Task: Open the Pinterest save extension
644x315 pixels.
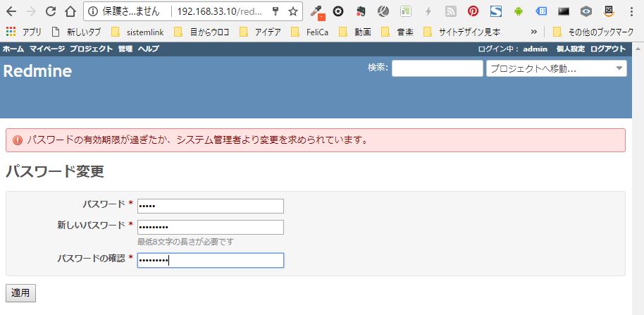Action: click(473, 11)
